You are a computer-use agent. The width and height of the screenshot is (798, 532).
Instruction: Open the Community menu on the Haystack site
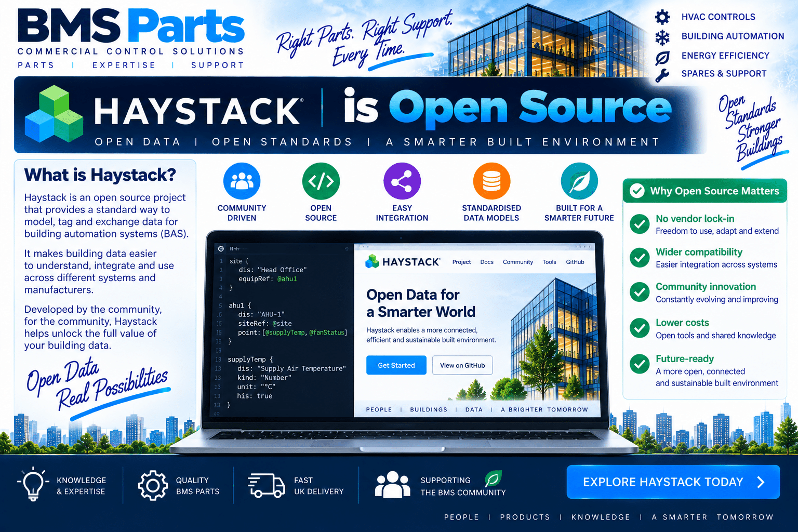[x=518, y=262]
